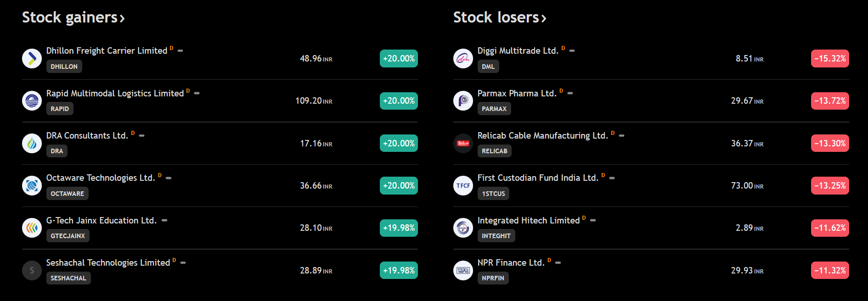Click the Rapid Multimodal Logistics logo icon
The image size is (868, 301).
coord(32,100)
